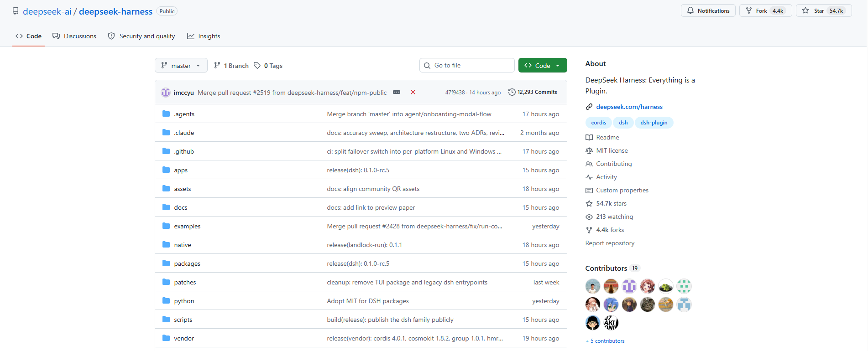Open the Insights tab
The height and width of the screenshot is (351, 868).
204,36
